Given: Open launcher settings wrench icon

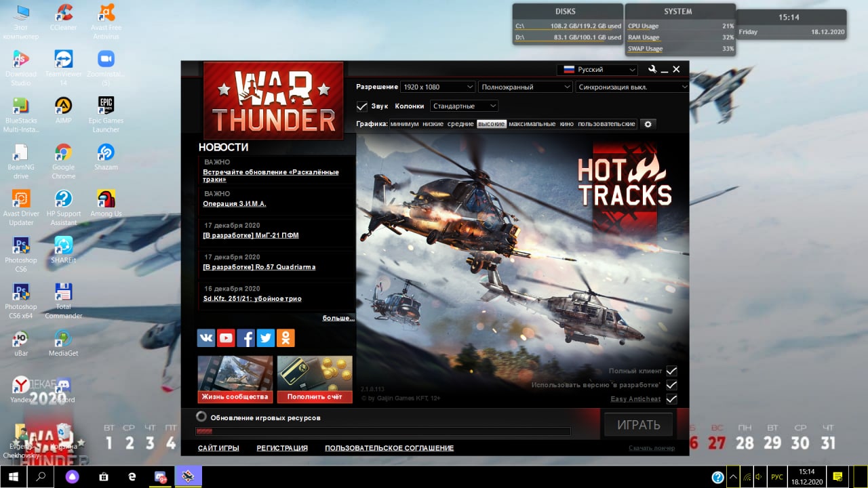Looking at the screenshot, I should point(652,69).
